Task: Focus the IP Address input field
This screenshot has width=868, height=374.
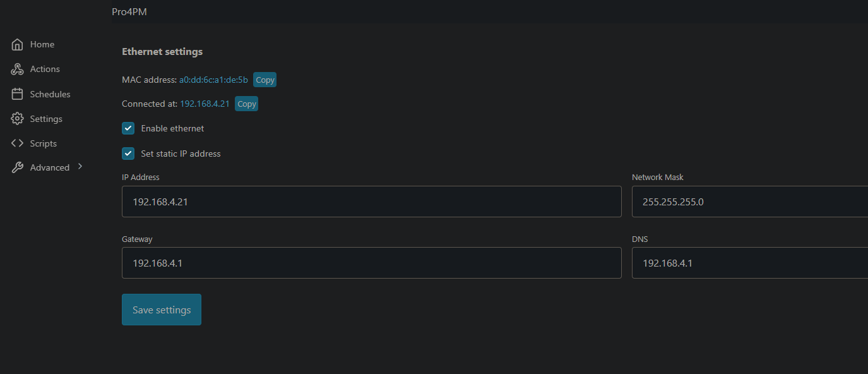Action: pyautogui.click(x=371, y=202)
